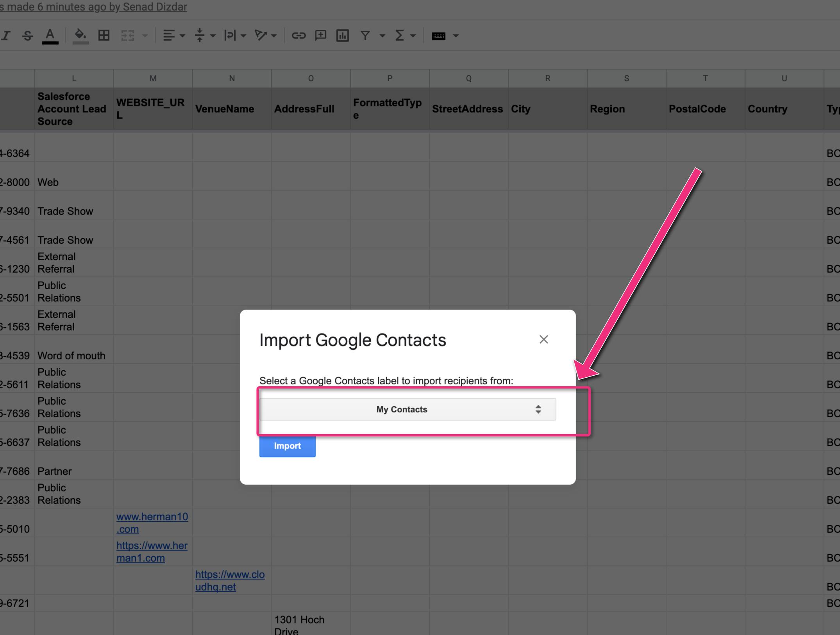Open the text color picker

[50, 36]
